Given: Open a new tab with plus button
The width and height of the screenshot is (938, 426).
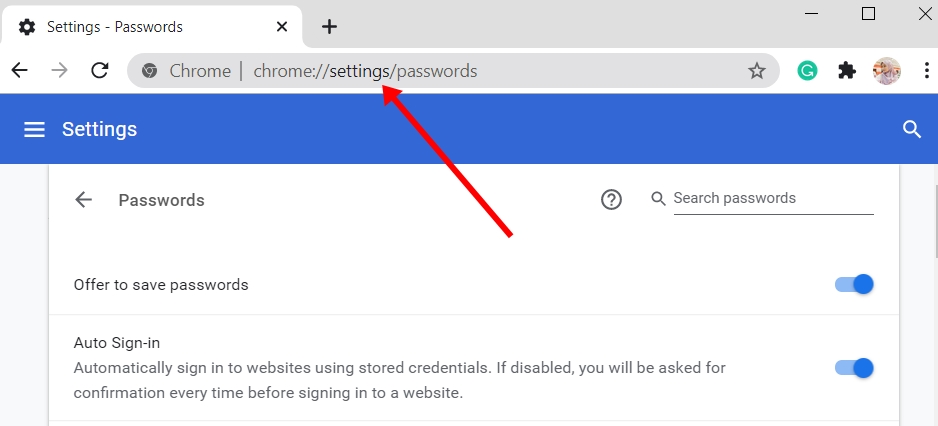Looking at the screenshot, I should coord(330,27).
